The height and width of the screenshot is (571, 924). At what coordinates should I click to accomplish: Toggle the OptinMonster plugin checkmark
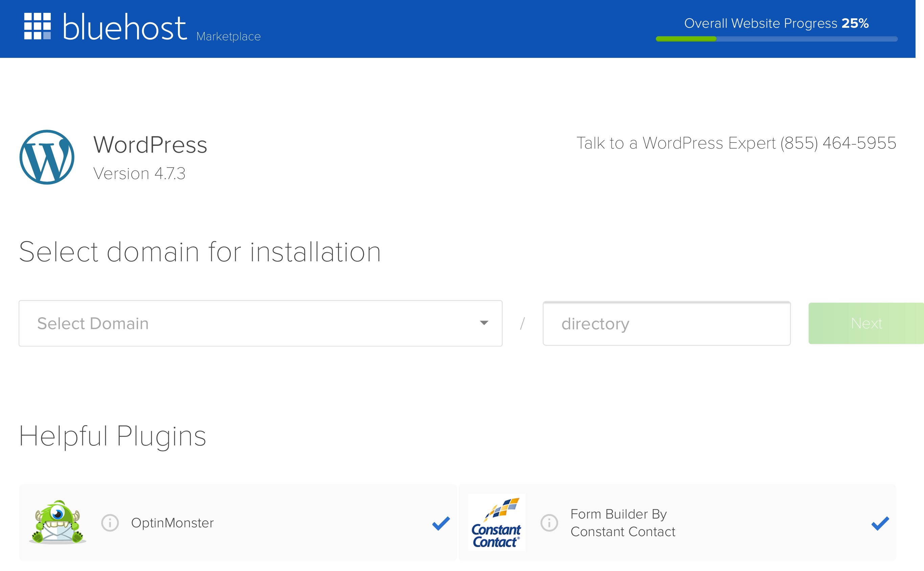tap(441, 523)
